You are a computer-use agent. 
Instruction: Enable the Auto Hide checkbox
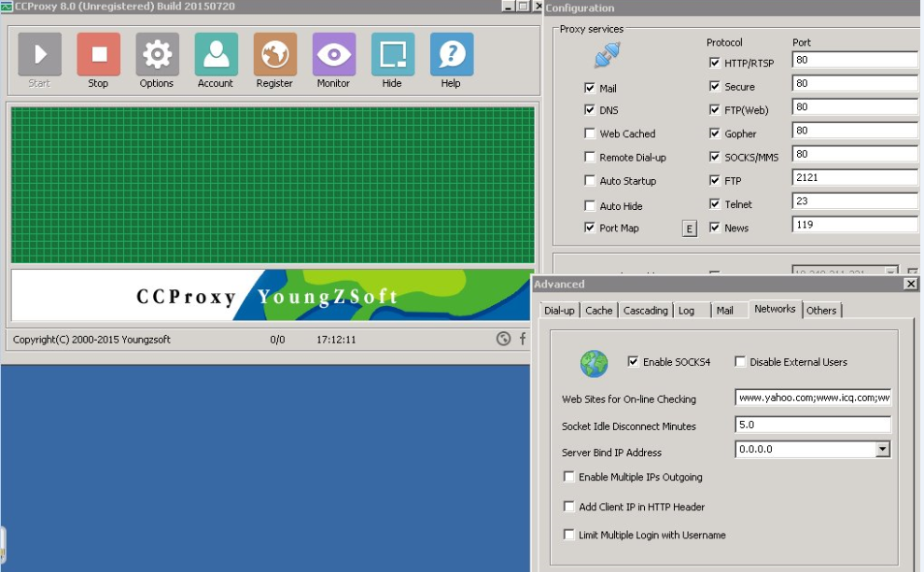(589, 205)
